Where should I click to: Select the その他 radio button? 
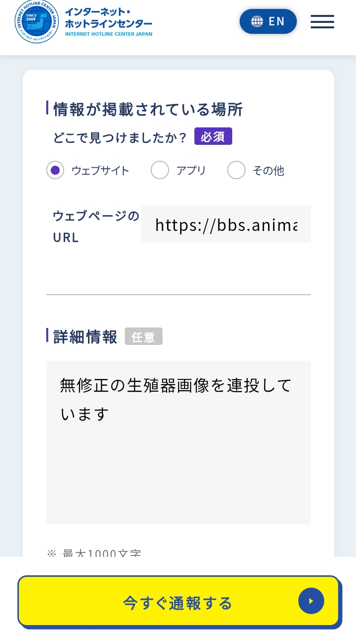coord(236,170)
